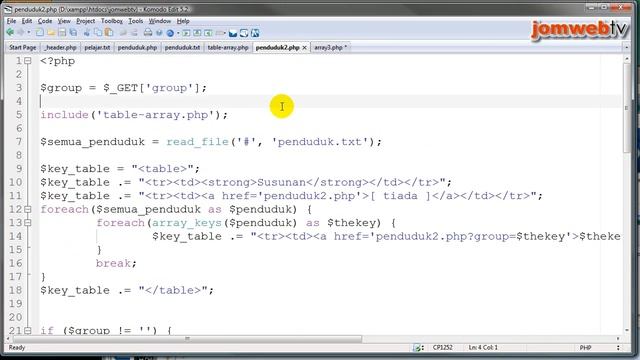This screenshot has width=640, height=360.
Task: Open the Tools menu
Action: click(x=136, y=21)
